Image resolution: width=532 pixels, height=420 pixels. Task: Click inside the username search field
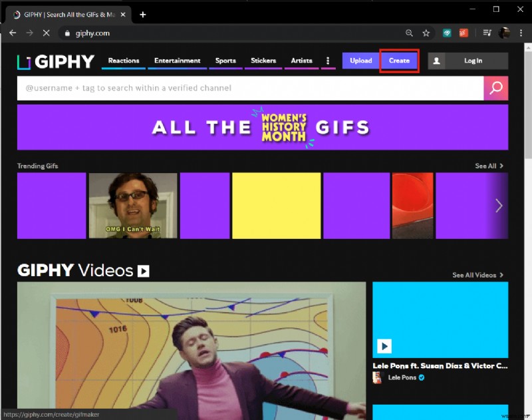[x=199, y=87]
